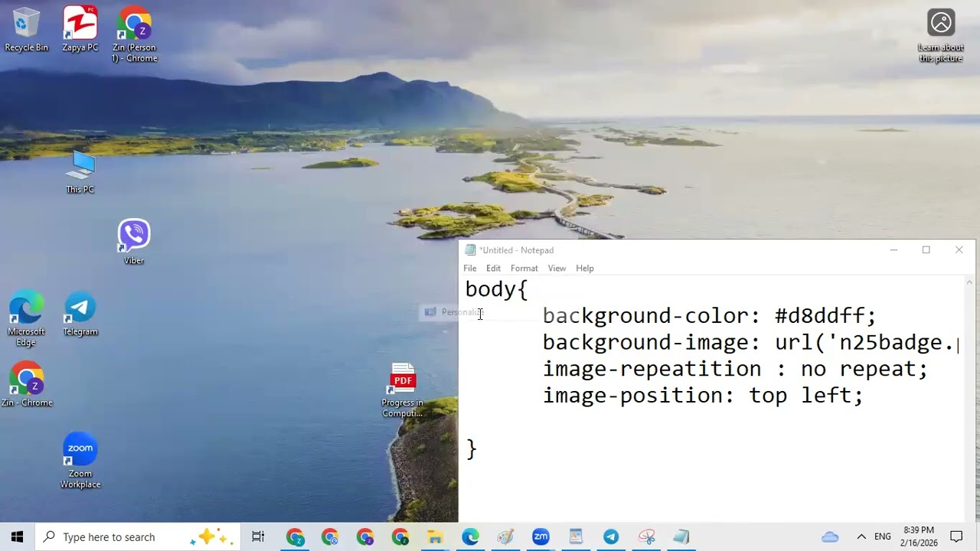
Task: Click the Type here to search box
Action: 138,536
